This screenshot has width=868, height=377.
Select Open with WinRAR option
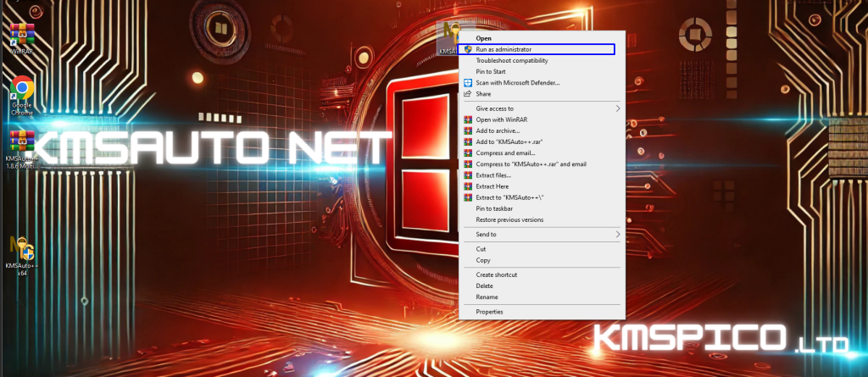[x=501, y=119]
